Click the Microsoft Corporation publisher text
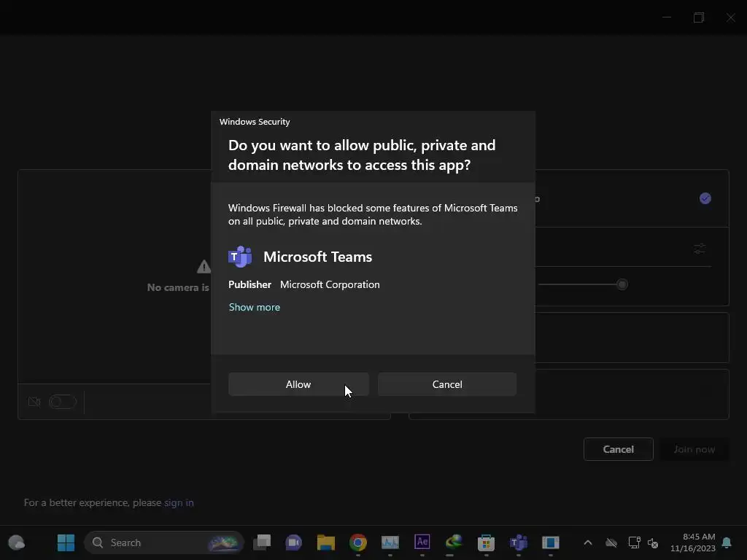 click(x=330, y=284)
